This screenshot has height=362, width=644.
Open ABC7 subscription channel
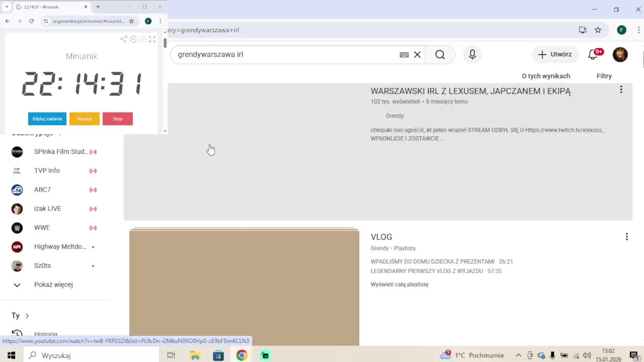coord(54,190)
